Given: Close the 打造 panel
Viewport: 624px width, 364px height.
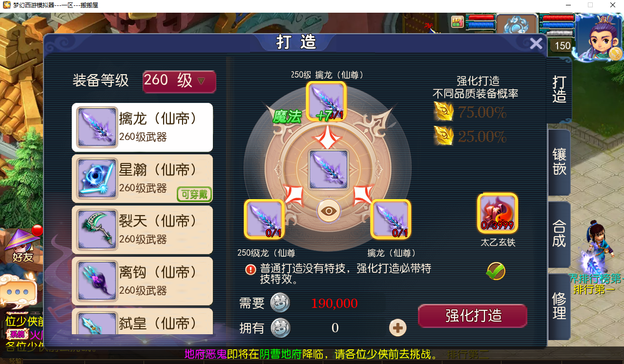Looking at the screenshot, I should [536, 43].
